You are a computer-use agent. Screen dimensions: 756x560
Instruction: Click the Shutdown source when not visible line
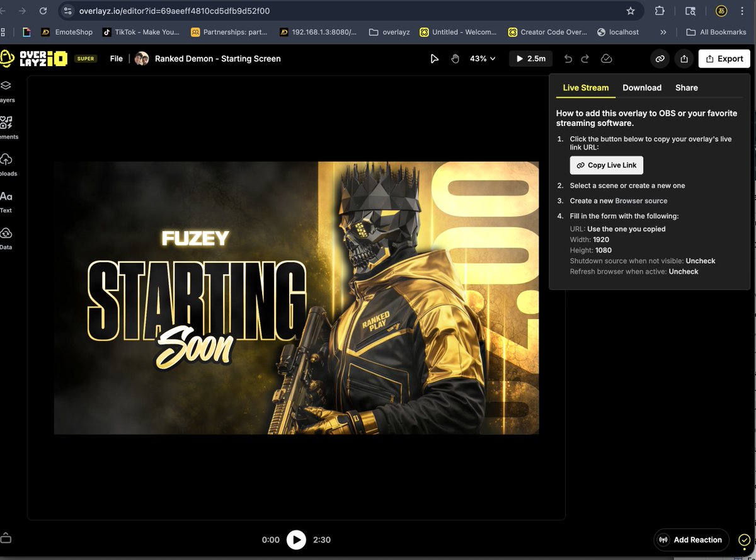(643, 261)
